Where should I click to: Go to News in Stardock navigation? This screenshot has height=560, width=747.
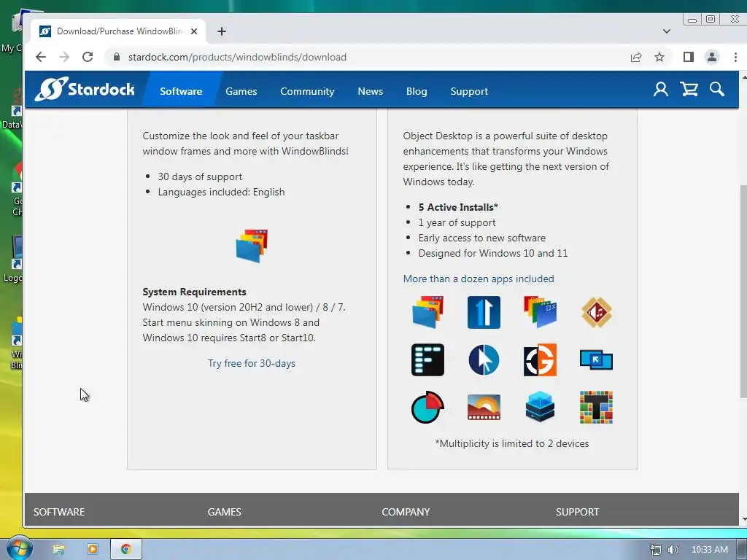click(x=370, y=91)
